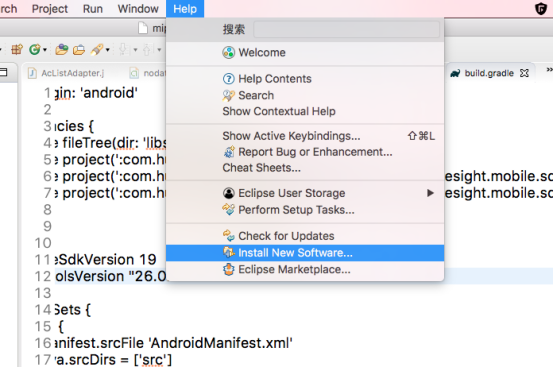The image size is (554, 368).
Task: Click the search flashlight toolbar icon
Action: click(x=97, y=49)
